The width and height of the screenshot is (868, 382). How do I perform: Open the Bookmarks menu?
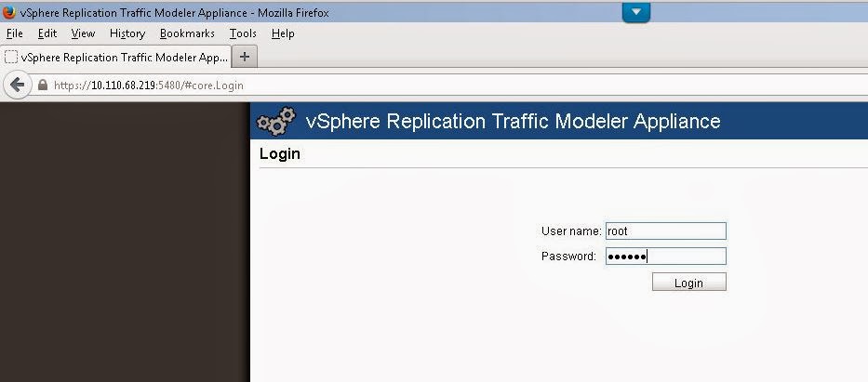[187, 33]
